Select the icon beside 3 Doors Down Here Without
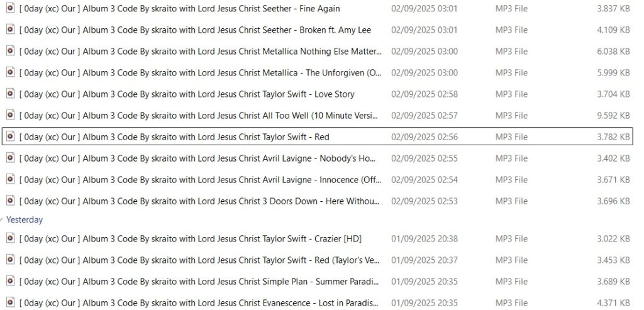 [x=10, y=201]
